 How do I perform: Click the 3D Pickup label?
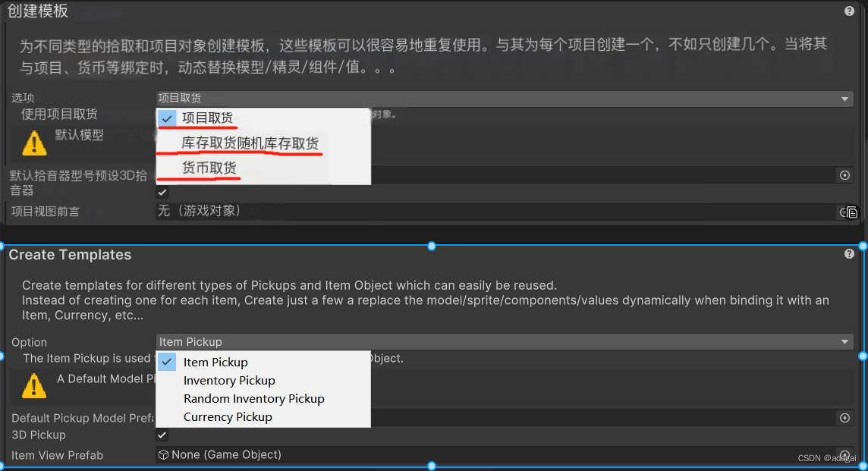click(x=39, y=435)
